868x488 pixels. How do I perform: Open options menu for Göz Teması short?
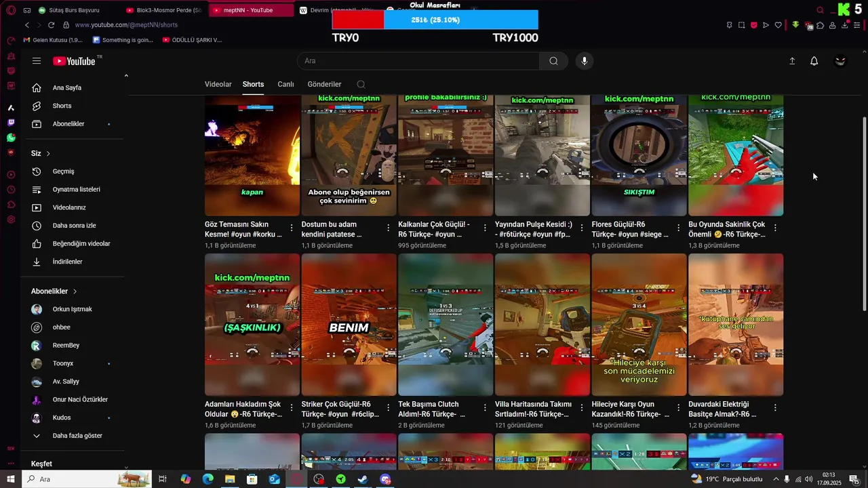point(292,228)
